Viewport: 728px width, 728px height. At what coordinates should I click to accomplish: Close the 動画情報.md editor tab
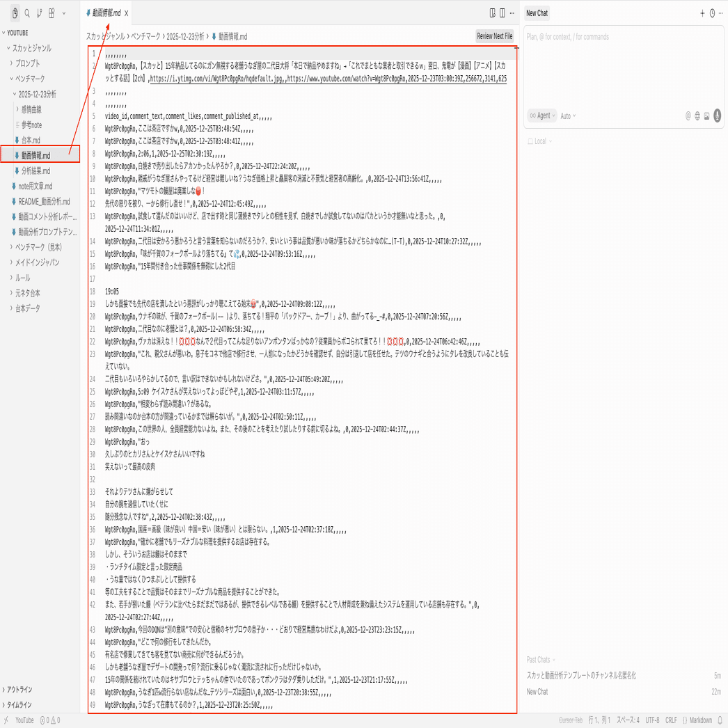126,13
